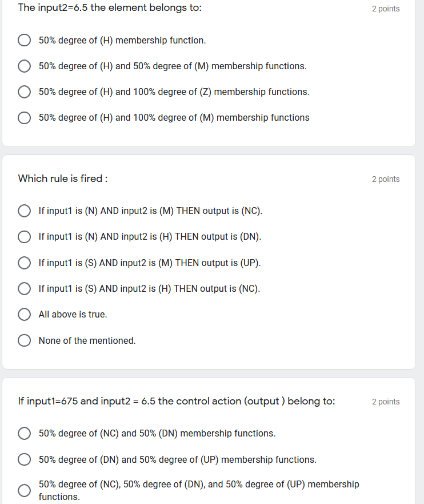Pick '50% (DN) and 50% (UP)' output answer
Viewport: 424px width, 504px height.
24,460
